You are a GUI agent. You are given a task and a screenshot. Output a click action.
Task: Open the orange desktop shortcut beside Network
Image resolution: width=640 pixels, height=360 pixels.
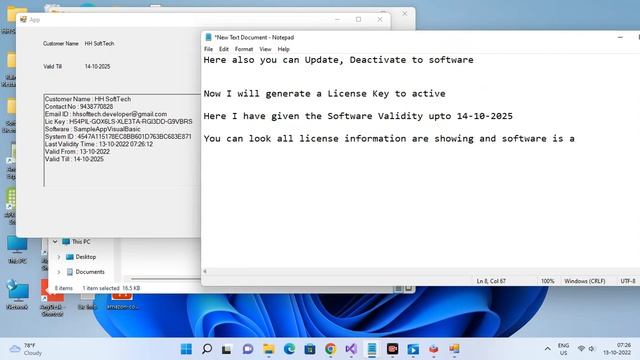(52, 298)
